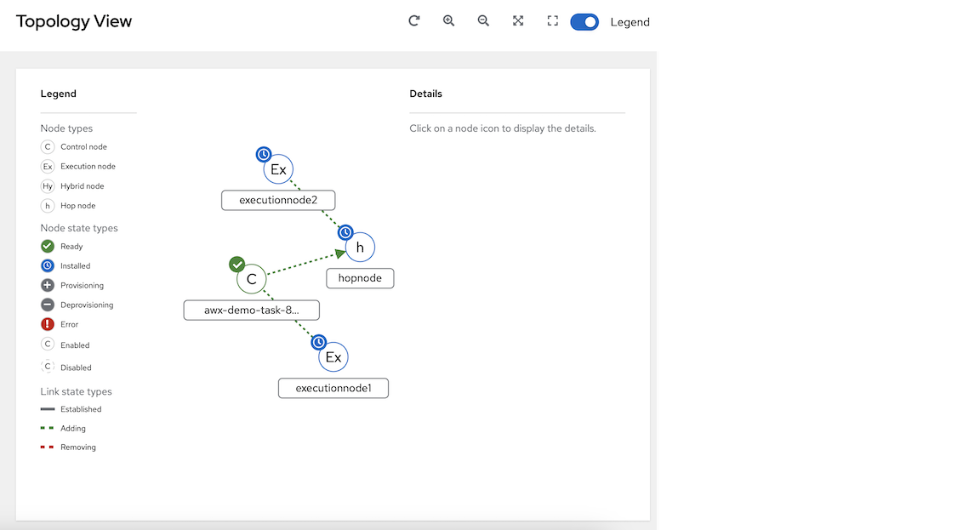
Task: Click the green Ready badge on control node
Action: click(x=237, y=265)
